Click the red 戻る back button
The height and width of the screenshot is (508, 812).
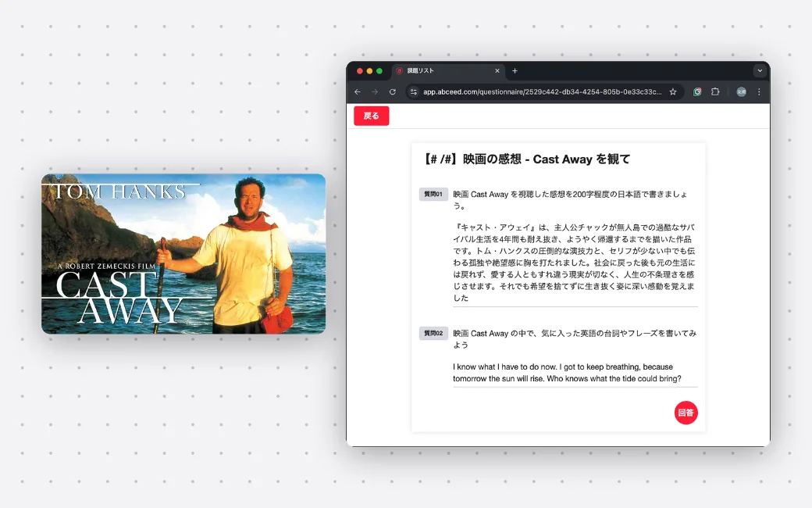(x=372, y=116)
